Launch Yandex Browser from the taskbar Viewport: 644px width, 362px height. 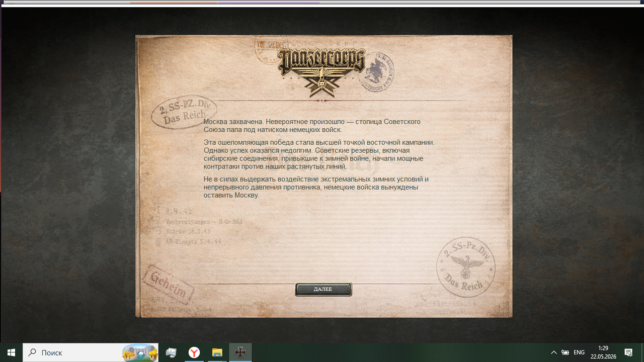(194, 352)
